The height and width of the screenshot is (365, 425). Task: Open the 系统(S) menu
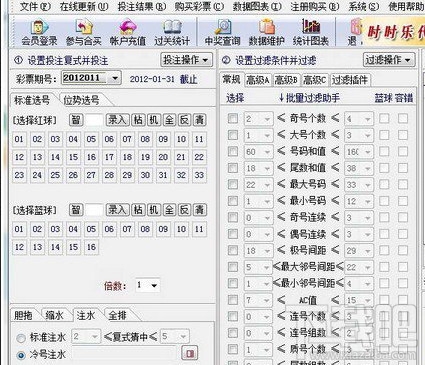364,6
